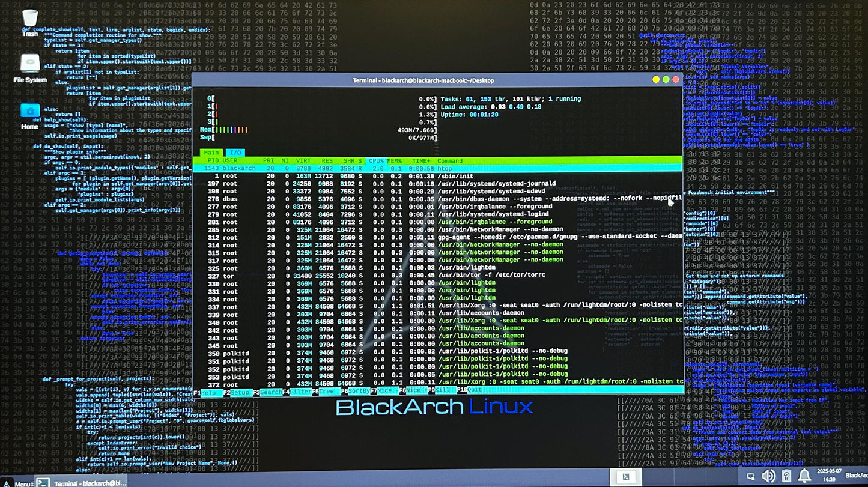Image resolution: width=868 pixels, height=487 pixels.
Task: Open the File System desktop icon
Action: tap(30, 65)
